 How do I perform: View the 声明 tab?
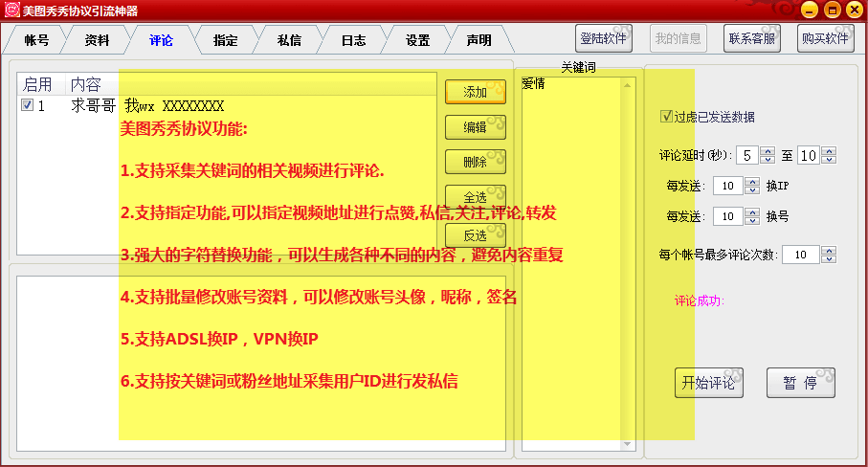click(479, 40)
